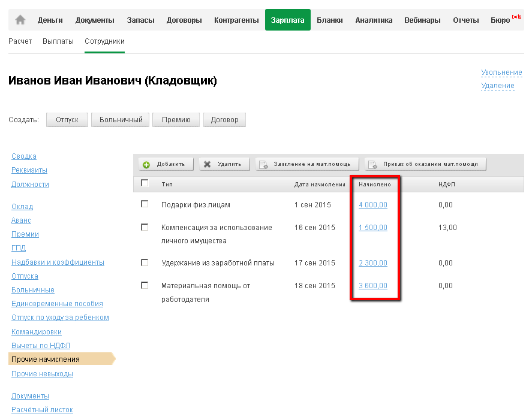
Task: Click the green plus Add icon
Action: pyautogui.click(x=147, y=164)
